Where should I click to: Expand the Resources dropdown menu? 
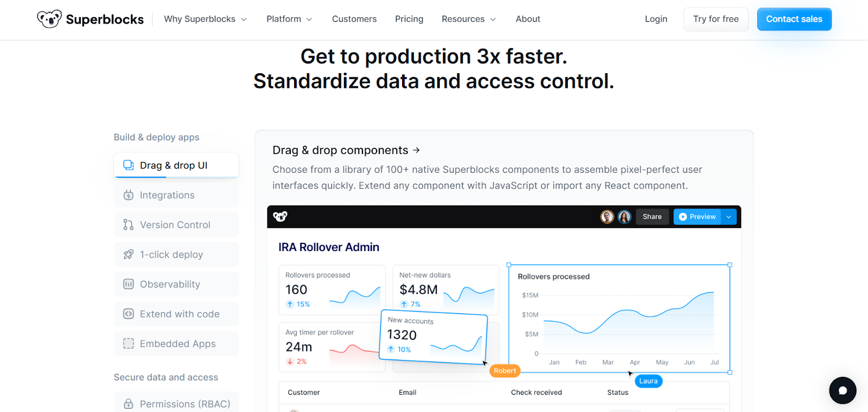pos(469,19)
